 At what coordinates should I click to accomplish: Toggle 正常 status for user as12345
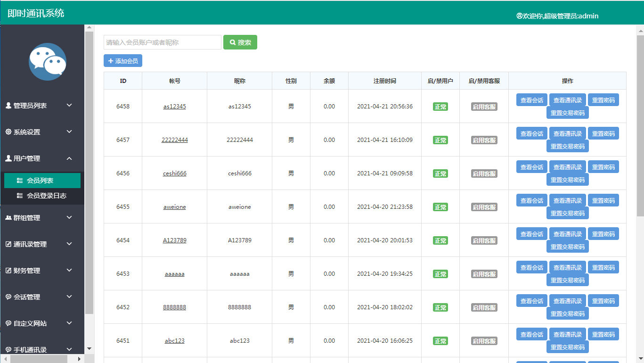pyautogui.click(x=440, y=107)
